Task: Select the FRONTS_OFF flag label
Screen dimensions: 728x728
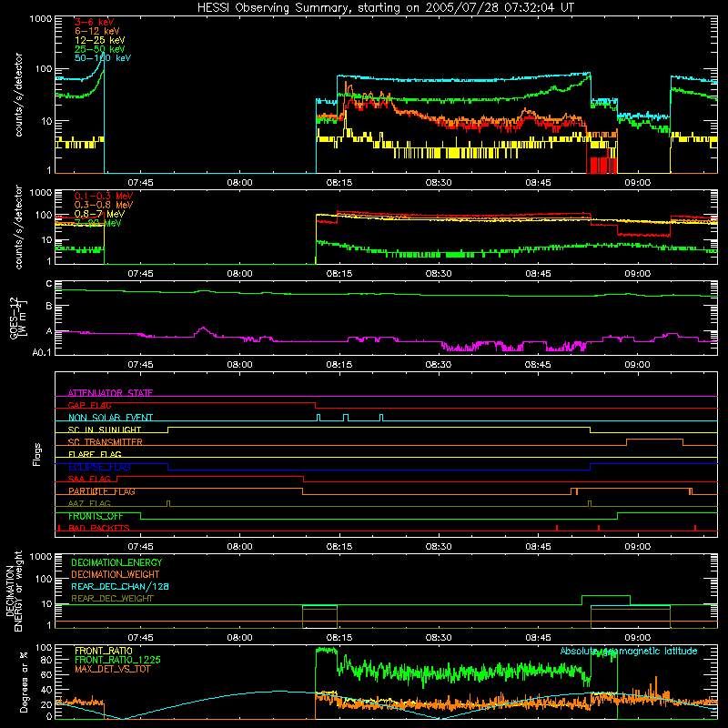Action: [96, 516]
